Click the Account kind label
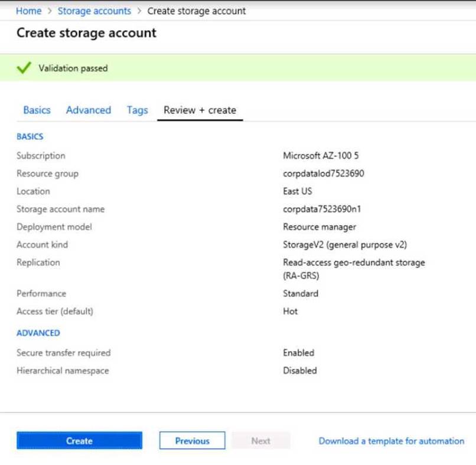The image size is (476, 465). pos(43,245)
